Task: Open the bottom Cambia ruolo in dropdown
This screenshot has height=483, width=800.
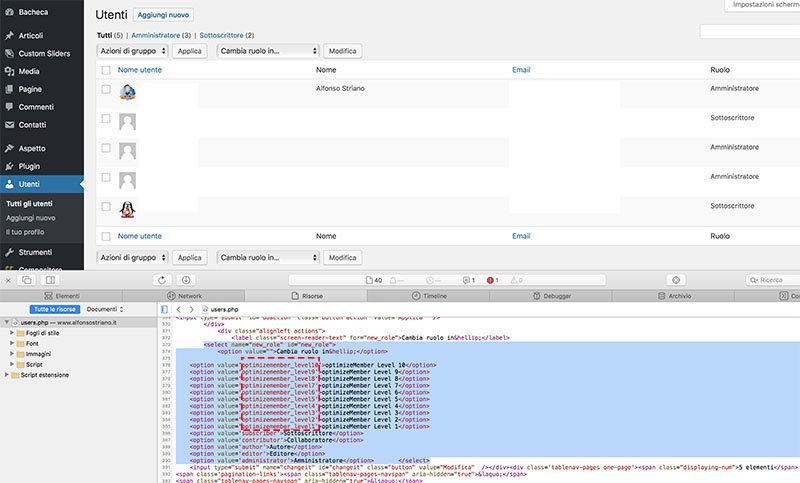Action: (x=268, y=258)
